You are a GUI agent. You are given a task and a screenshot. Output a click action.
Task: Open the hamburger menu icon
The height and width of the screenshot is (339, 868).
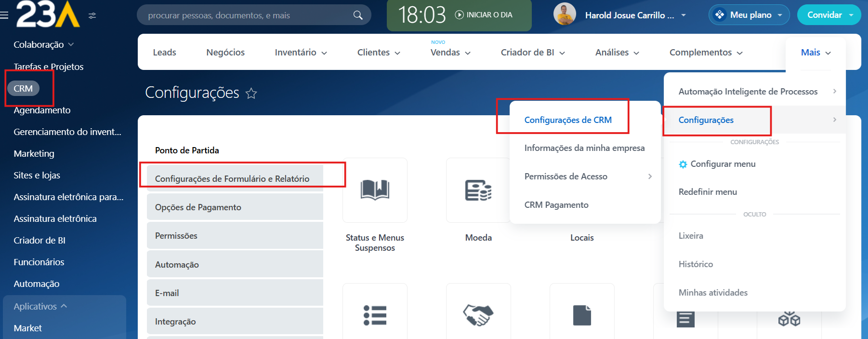(x=4, y=15)
